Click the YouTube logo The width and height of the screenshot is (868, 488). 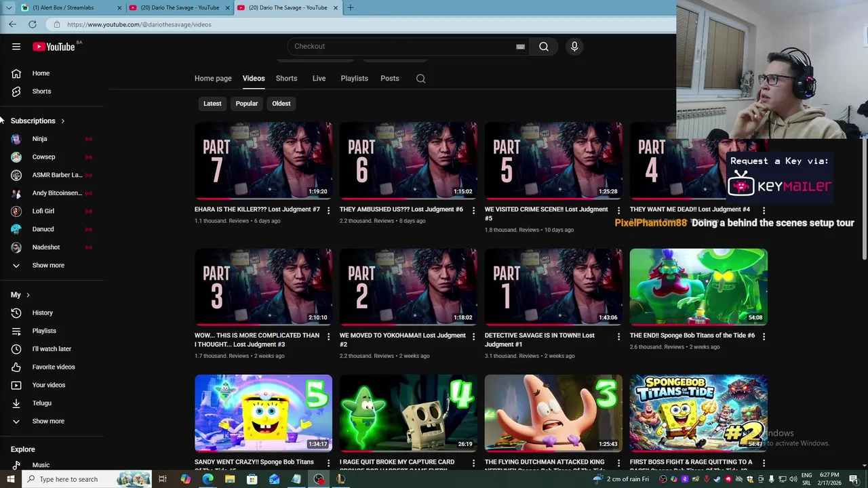pos(54,47)
